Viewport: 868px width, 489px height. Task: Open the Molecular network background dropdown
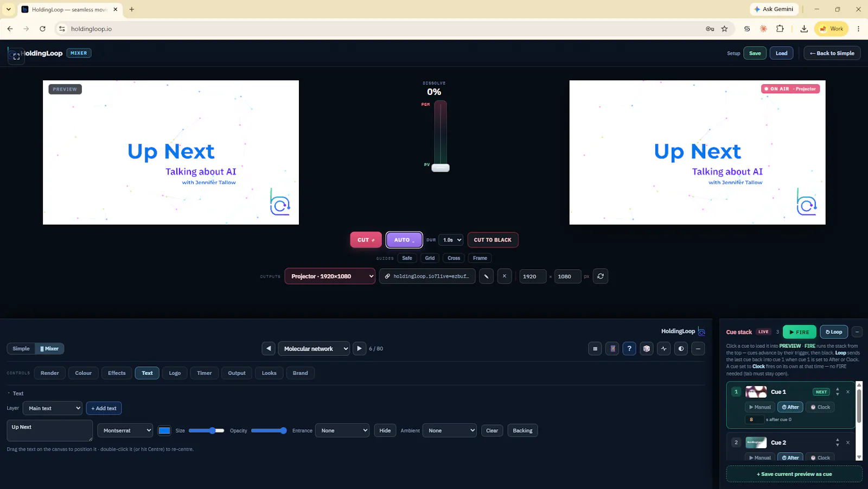coord(314,348)
